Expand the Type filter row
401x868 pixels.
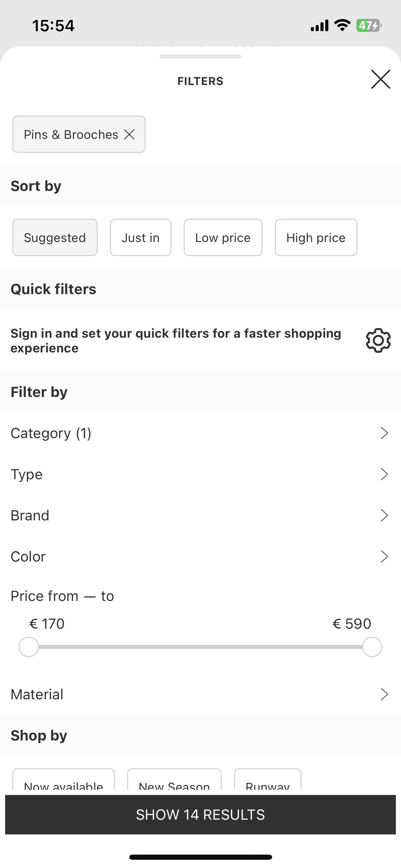click(x=200, y=474)
